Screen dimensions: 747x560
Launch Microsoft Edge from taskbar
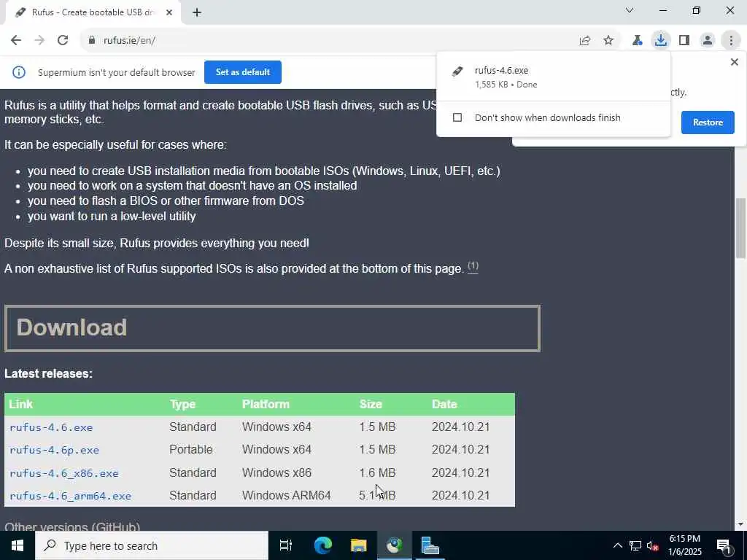tap(322, 545)
